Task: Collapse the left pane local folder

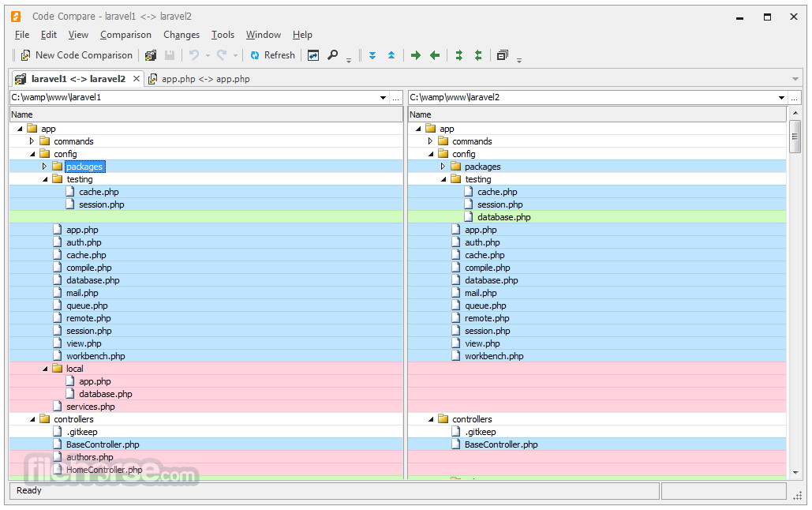Action: (44, 369)
